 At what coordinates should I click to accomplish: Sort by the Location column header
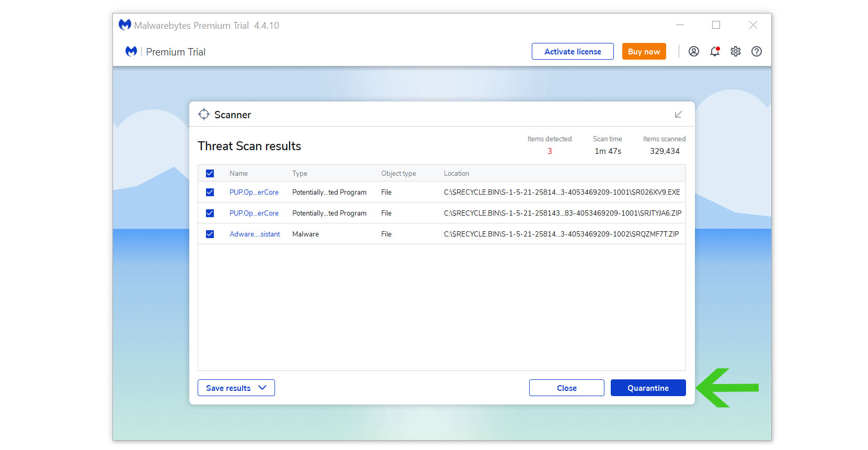456,173
